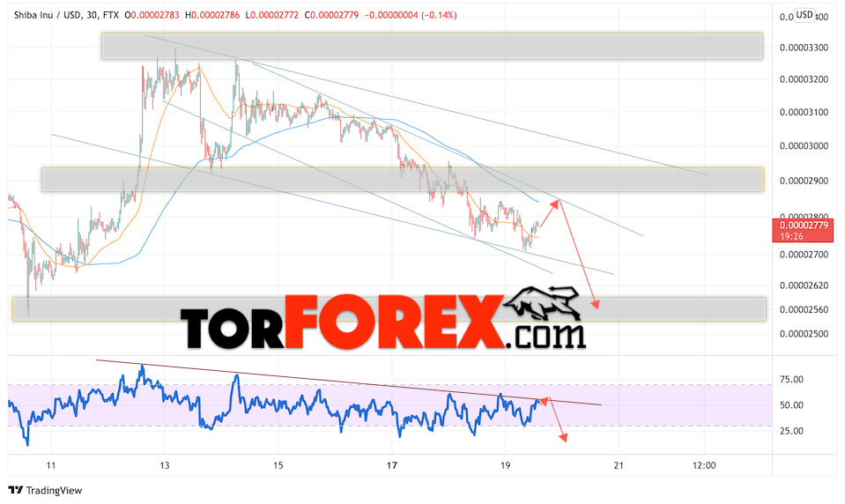The height and width of the screenshot is (504, 845).
Task: Click date label 21 on time axis
Action: tap(619, 465)
